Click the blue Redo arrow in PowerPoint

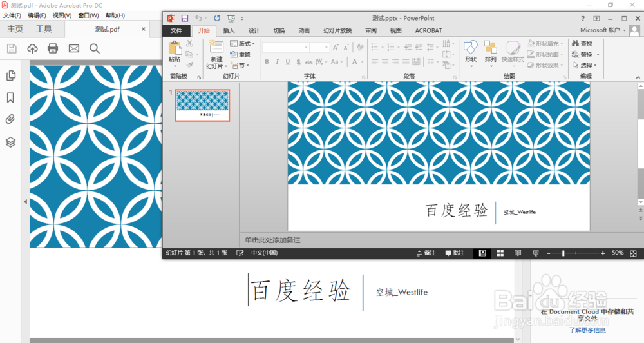pos(217,18)
